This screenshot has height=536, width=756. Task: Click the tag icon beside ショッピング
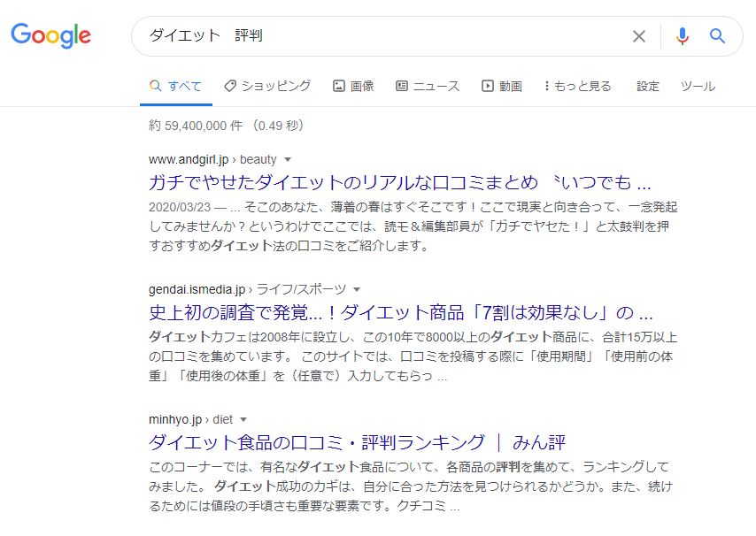(x=230, y=86)
